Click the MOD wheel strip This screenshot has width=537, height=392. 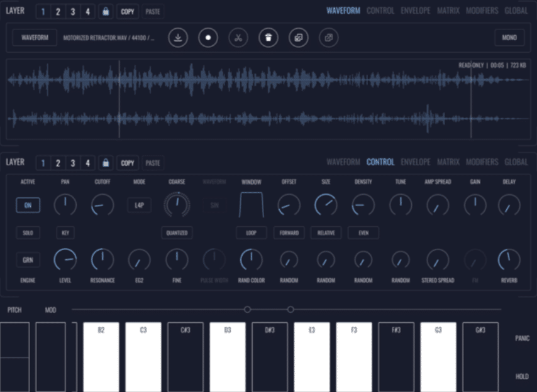(50, 357)
